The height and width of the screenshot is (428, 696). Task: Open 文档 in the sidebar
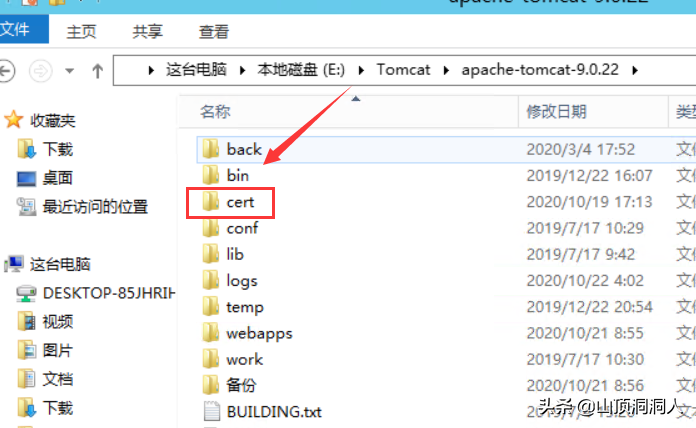(58, 380)
